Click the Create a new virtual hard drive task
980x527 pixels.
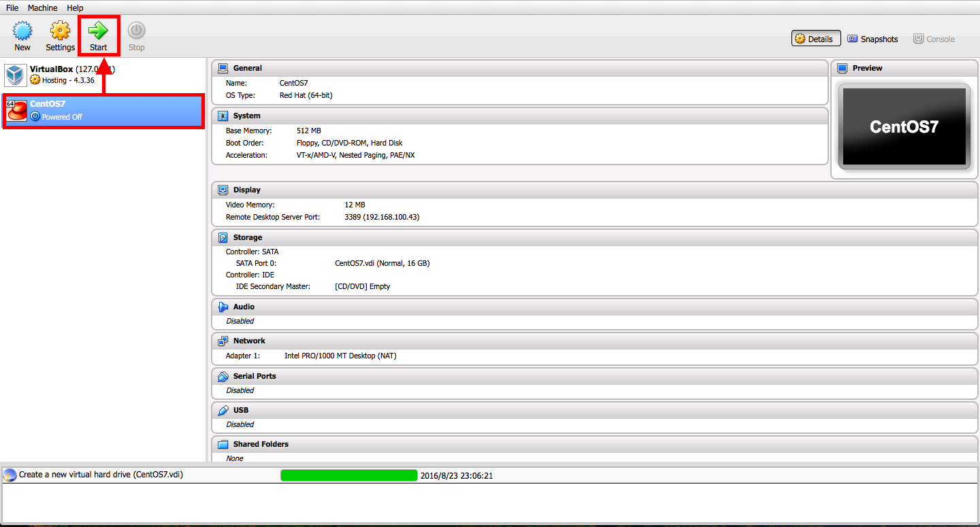pyautogui.click(x=101, y=475)
